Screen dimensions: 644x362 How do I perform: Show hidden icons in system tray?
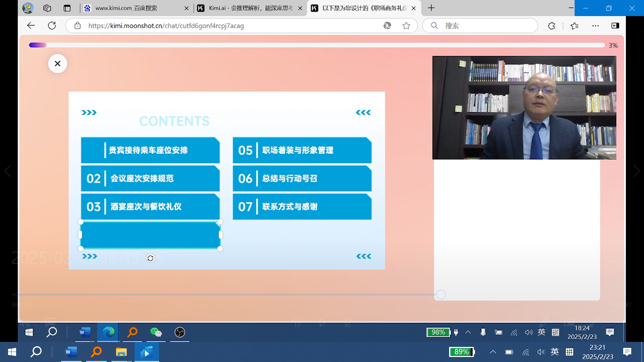pyautogui.click(x=493, y=352)
